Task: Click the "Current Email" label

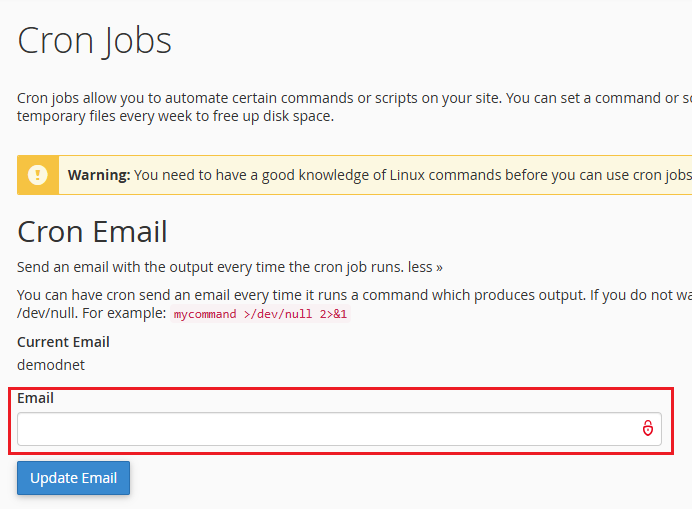Action: [x=63, y=342]
